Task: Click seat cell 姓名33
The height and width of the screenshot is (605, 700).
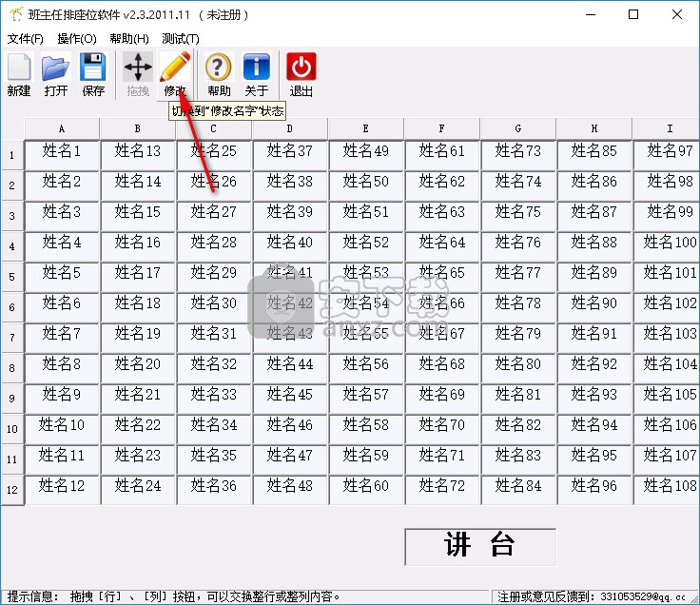Action: click(213, 399)
